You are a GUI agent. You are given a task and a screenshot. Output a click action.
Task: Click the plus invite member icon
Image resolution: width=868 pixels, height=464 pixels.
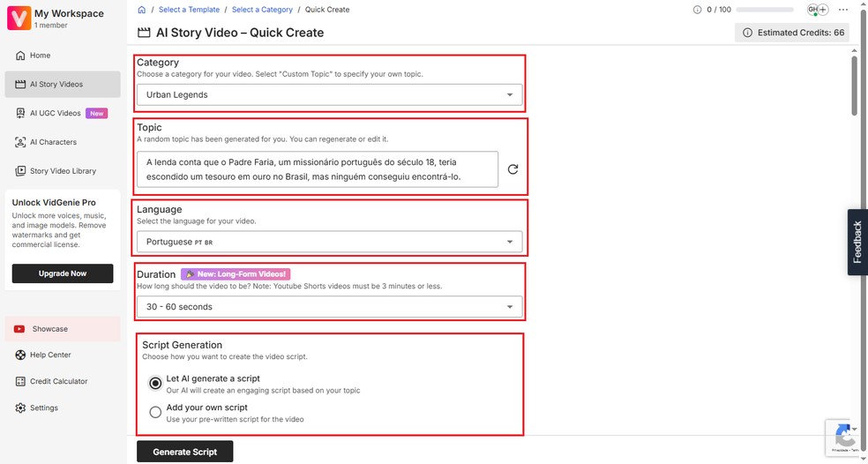(x=823, y=10)
